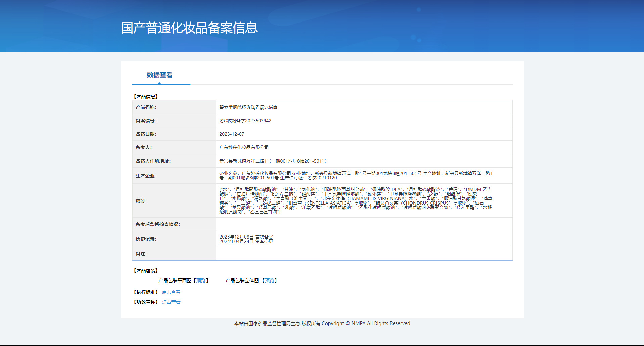Image resolution: width=644 pixels, height=346 pixels.
Task: Select the 2023年12月08日 首次备案 history entry
Action: pos(246,237)
